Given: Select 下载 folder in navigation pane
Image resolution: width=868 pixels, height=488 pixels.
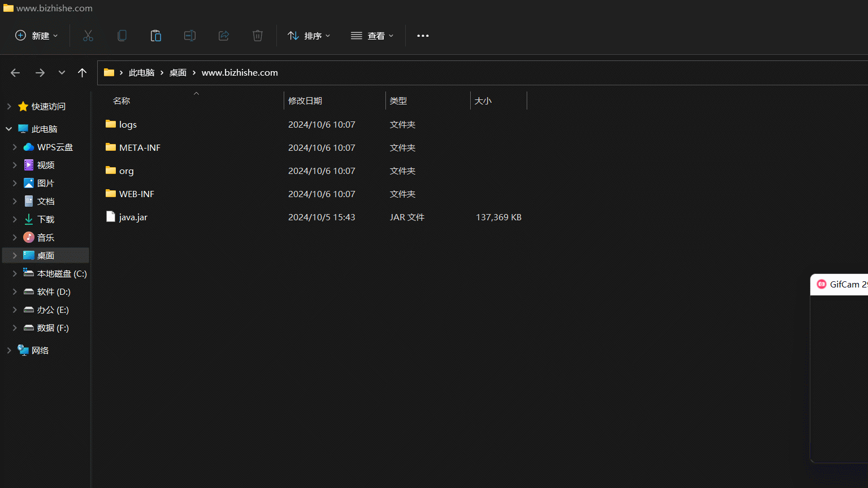Looking at the screenshot, I should pos(46,219).
